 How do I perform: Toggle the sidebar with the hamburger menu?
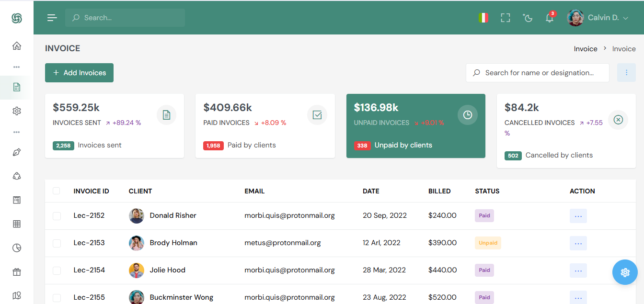coord(51,17)
